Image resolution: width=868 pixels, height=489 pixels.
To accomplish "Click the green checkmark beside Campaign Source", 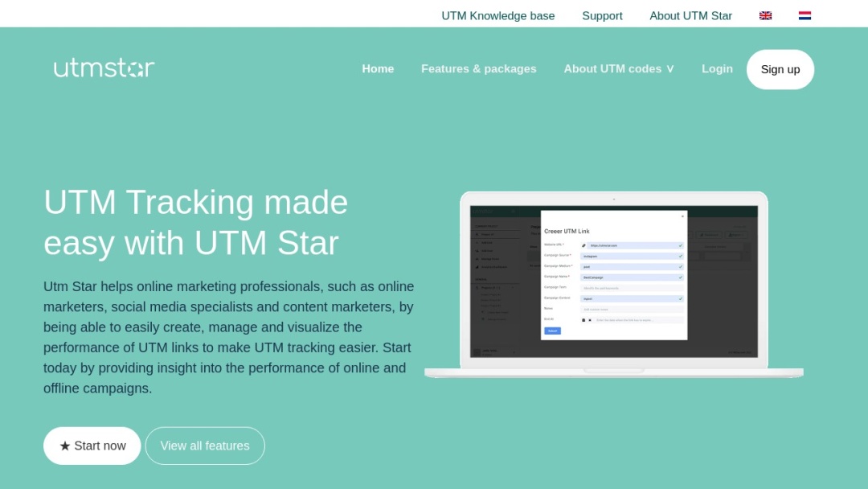I will (680, 257).
